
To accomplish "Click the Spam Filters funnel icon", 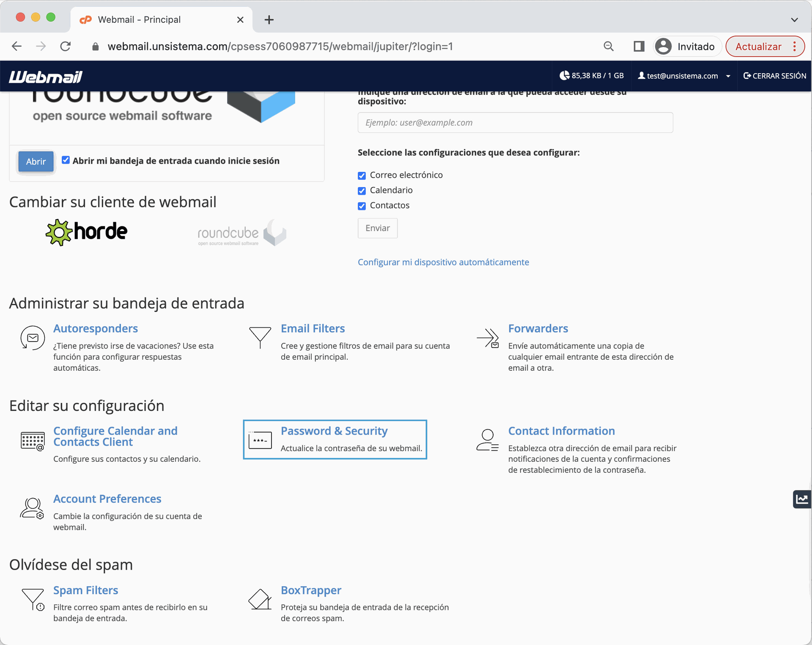I will pos(33,599).
